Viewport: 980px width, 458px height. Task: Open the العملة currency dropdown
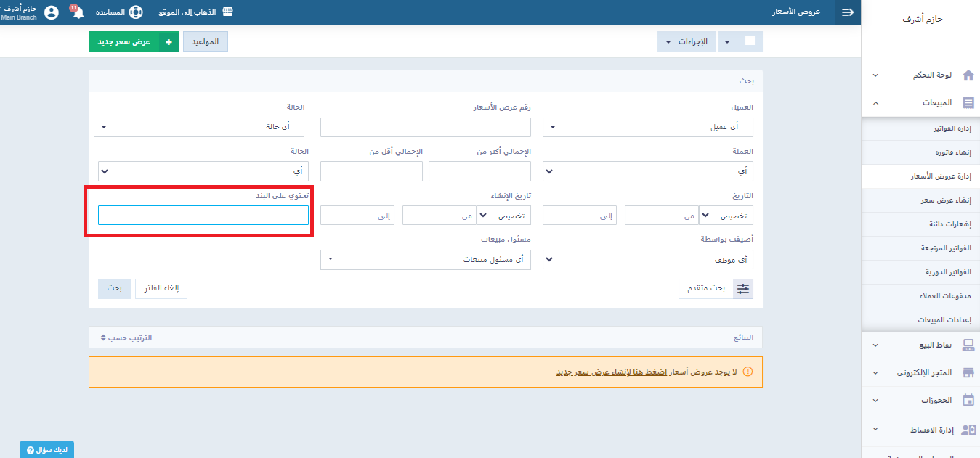tap(648, 171)
